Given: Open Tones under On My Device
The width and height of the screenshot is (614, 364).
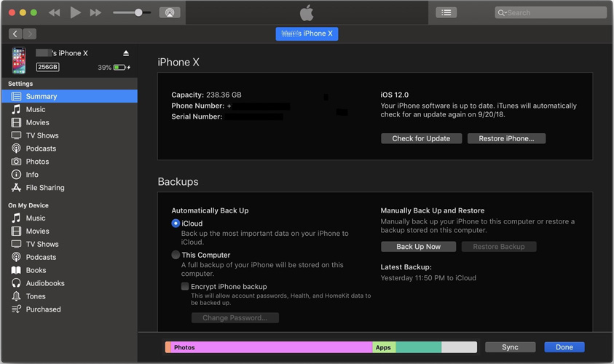Looking at the screenshot, I should pyautogui.click(x=36, y=296).
